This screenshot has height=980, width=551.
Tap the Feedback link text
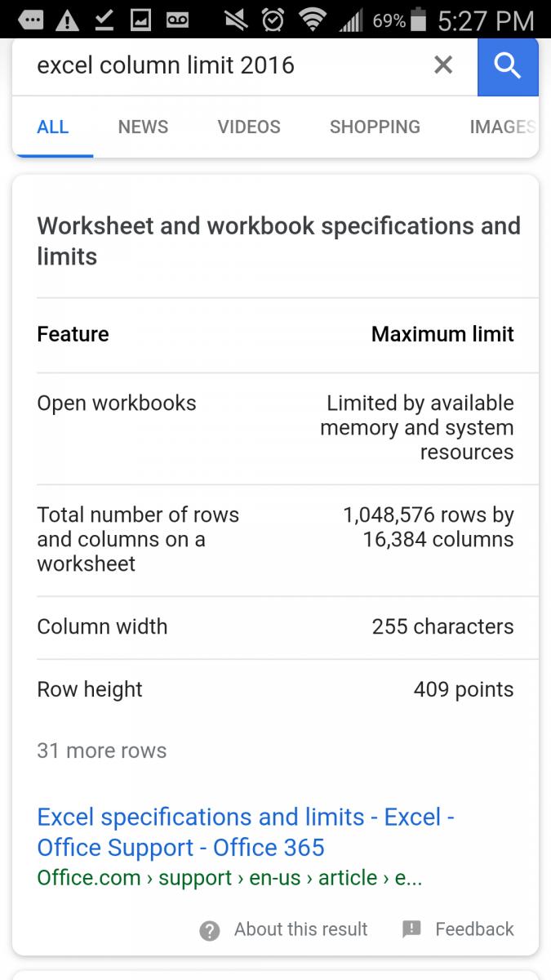pos(474,929)
